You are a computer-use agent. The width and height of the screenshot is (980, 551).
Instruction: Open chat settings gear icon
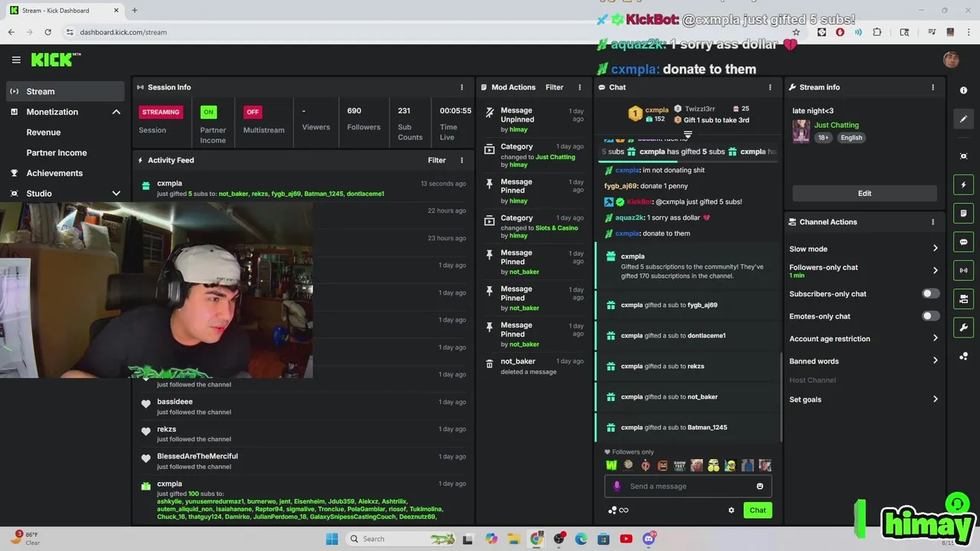[x=731, y=510]
